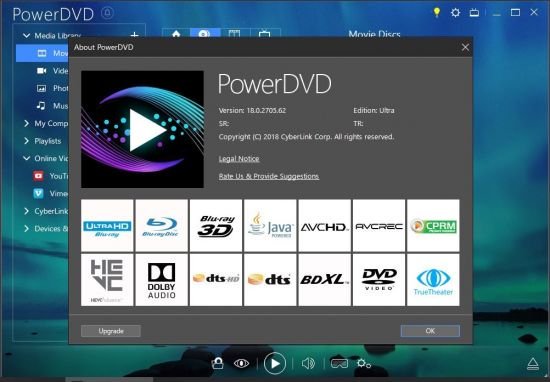Click the Movie Discs heading
Viewport: 550px width, 382px height.
point(374,34)
